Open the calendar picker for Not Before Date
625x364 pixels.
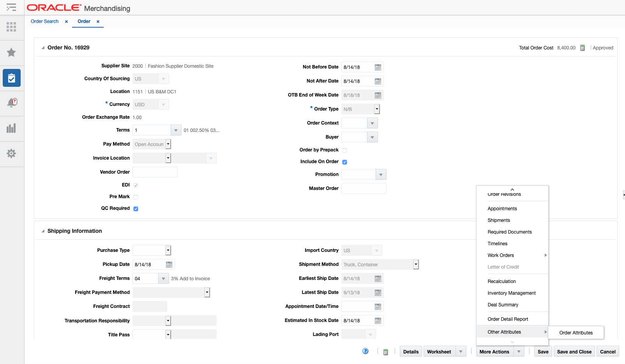pyautogui.click(x=378, y=67)
